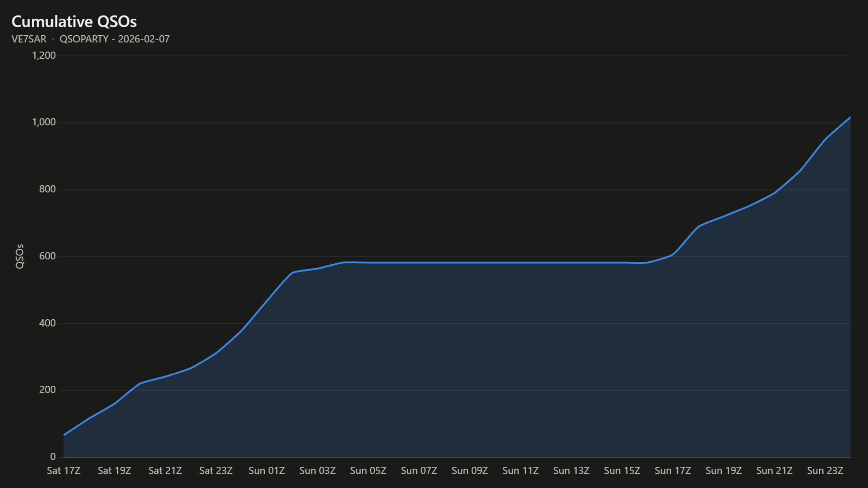868x488 pixels.
Task: Click the 'Sun 21Z' x-axis label
Action: click(774, 471)
